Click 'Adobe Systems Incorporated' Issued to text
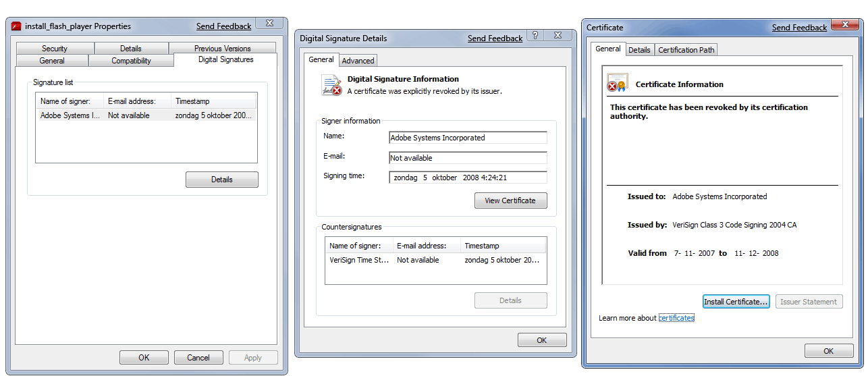The height and width of the screenshot is (376, 868). click(x=720, y=196)
